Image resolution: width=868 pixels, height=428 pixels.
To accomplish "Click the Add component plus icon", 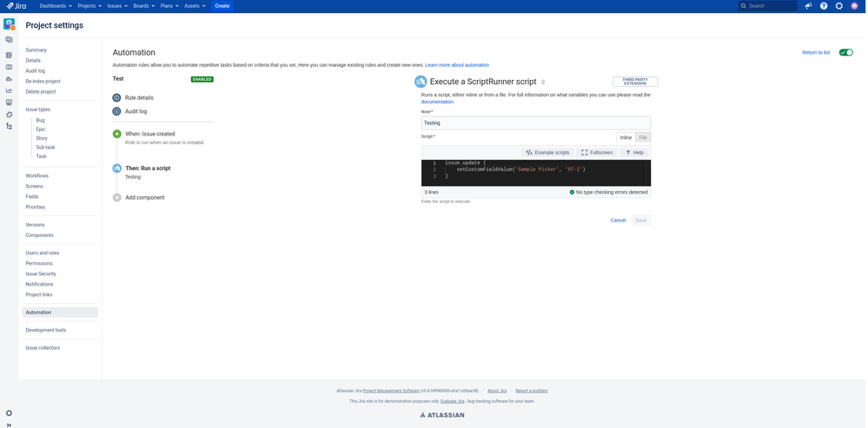I will (x=116, y=197).
